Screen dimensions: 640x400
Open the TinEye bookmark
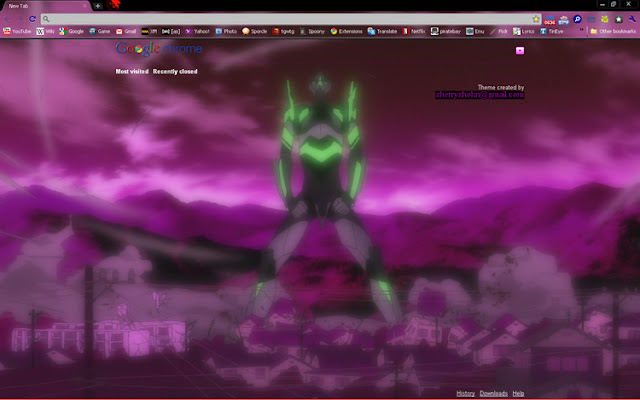(x=552, y=31)
